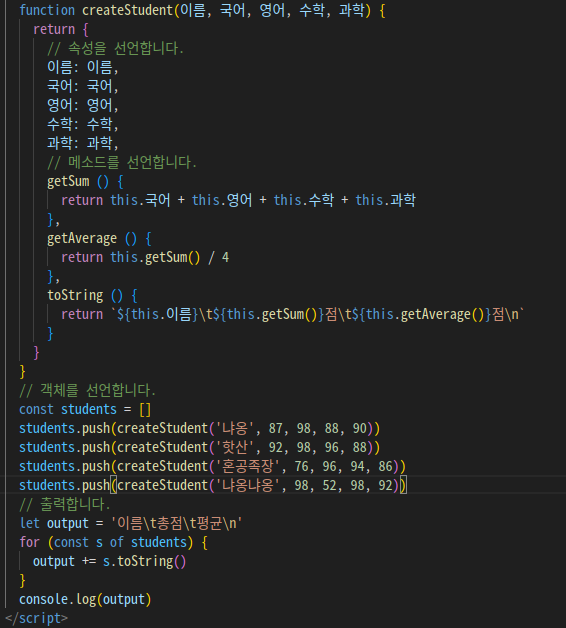The image size is (566, 628).
Task: Click 'for (const s of students)' line
Action: coord(113,543)
